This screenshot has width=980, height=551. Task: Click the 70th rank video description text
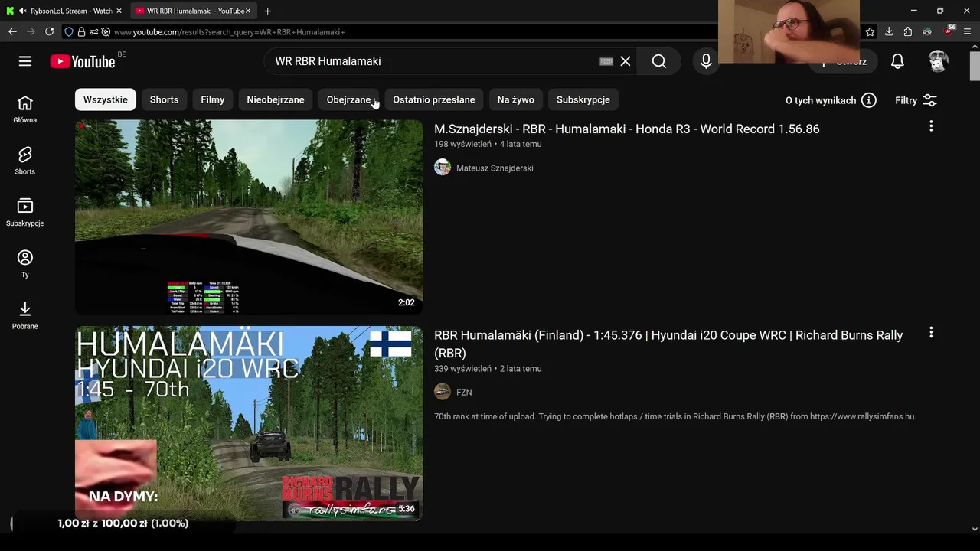coord(675,416)
